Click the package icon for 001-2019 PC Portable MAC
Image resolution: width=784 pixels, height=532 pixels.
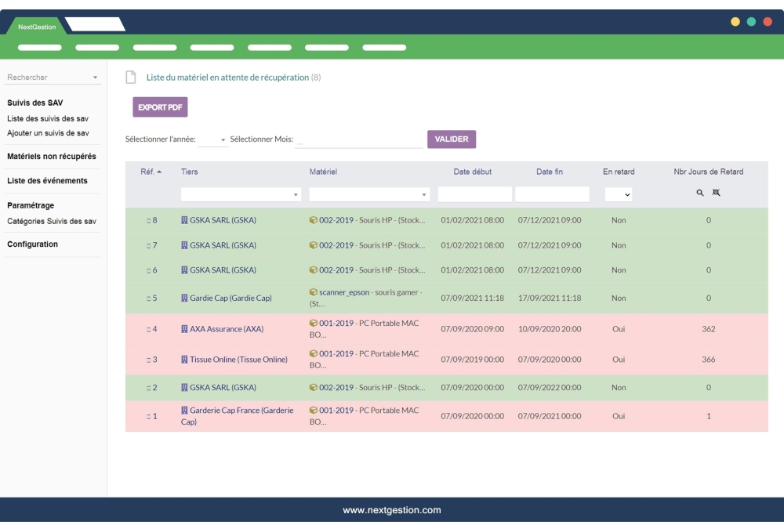click(313, 324)
